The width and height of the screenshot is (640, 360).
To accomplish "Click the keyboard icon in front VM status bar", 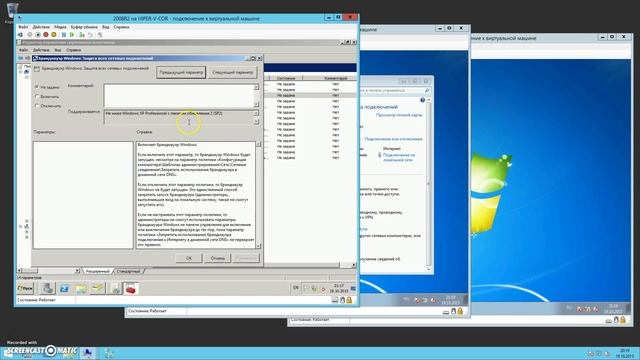I will [335, 300].
